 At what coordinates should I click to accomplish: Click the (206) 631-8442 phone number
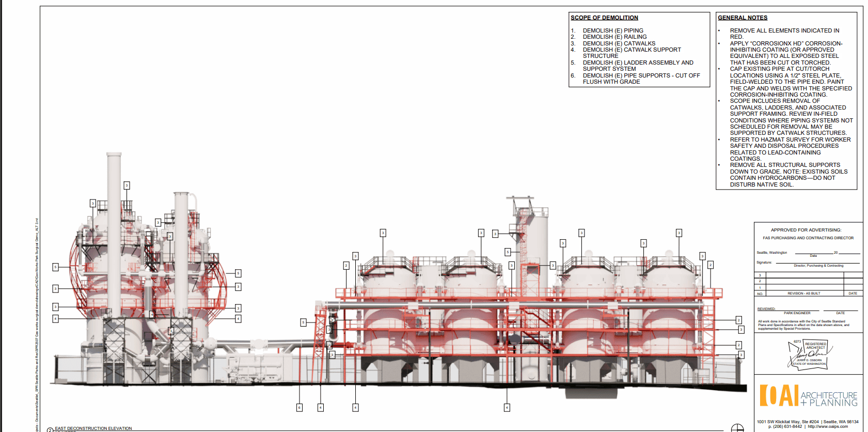click(x=785, y=427)
